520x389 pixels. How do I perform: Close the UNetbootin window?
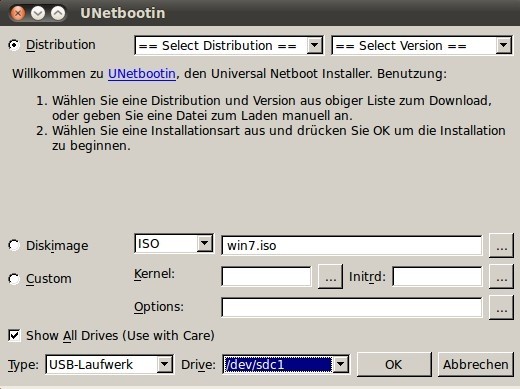pos(18,13)
